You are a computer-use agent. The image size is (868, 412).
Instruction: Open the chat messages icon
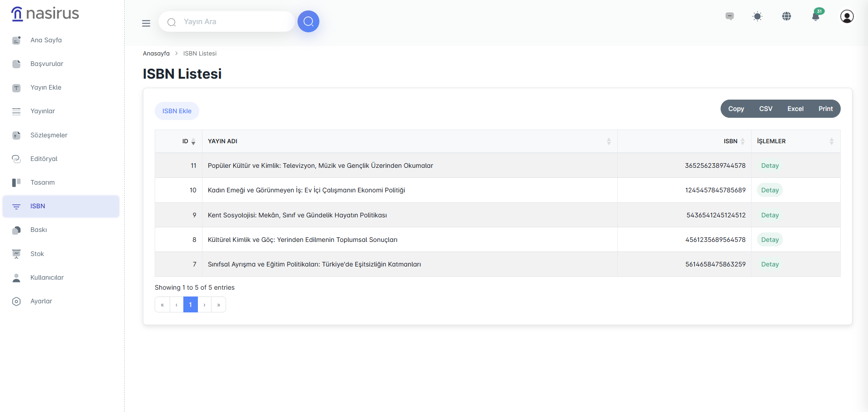[730, 16]
